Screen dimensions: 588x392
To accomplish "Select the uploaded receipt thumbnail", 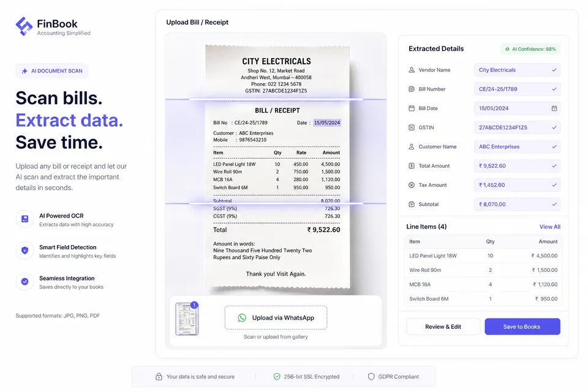I will tap(187, 319).
